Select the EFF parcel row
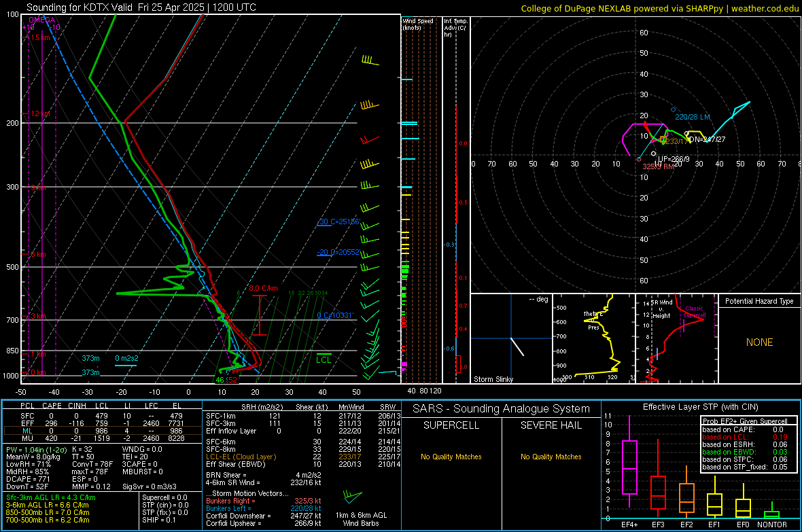This screenshot has height=532, width=802. (102, 423)
